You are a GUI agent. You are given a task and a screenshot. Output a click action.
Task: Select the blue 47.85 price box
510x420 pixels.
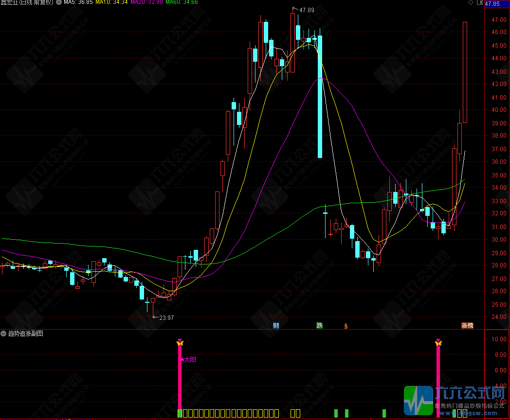coord(497,3)
